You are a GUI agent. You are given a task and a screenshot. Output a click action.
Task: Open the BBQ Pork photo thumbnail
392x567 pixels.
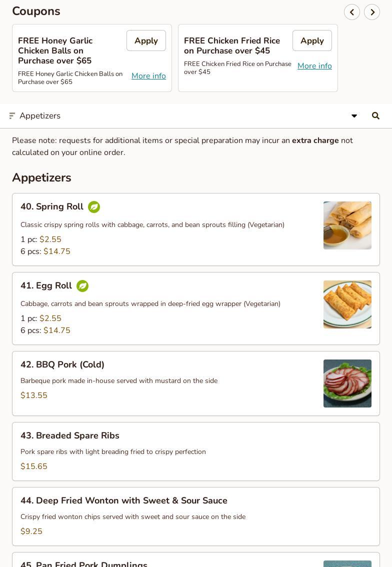pyautogui.click(x=347, y=383)
